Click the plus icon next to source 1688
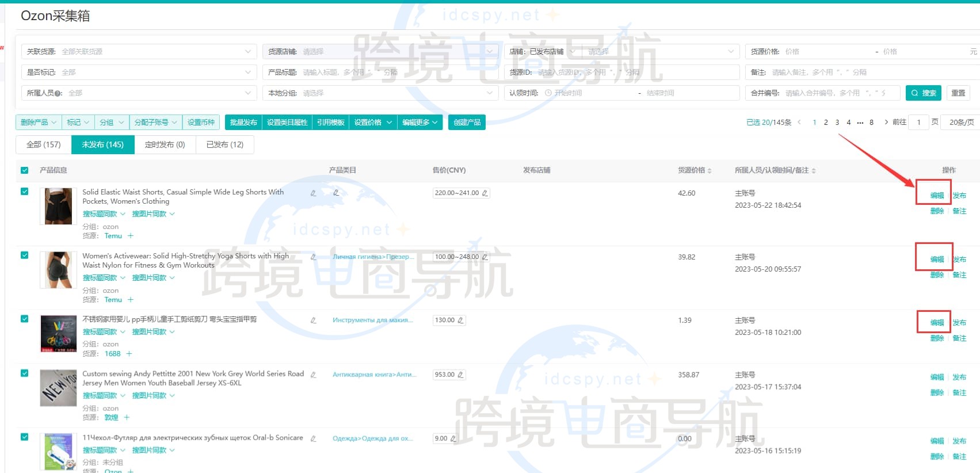 [x=129, y=354]
